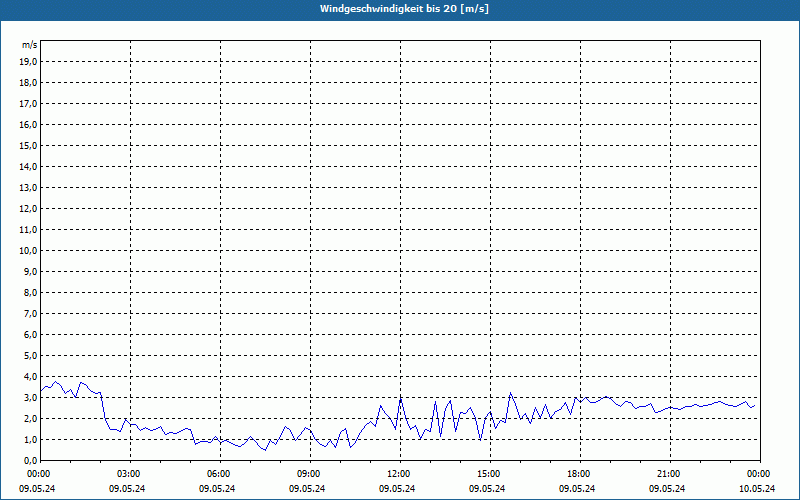Click the 09:00 time axis label

pyautogui.click(x=310, y=474)
